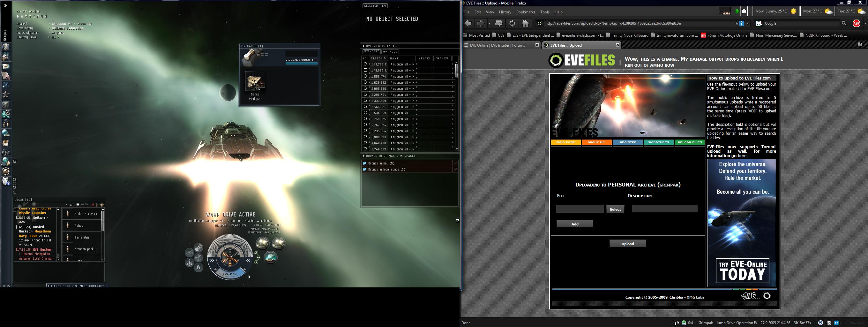The height and width of the screenshot is (327, 868).
Task: Open the help portrait icon in sidebar
Action: [x=6, y=181]
